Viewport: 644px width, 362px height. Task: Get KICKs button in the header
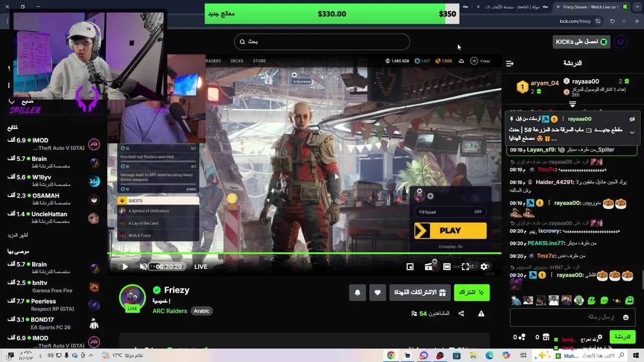(581, 42)
